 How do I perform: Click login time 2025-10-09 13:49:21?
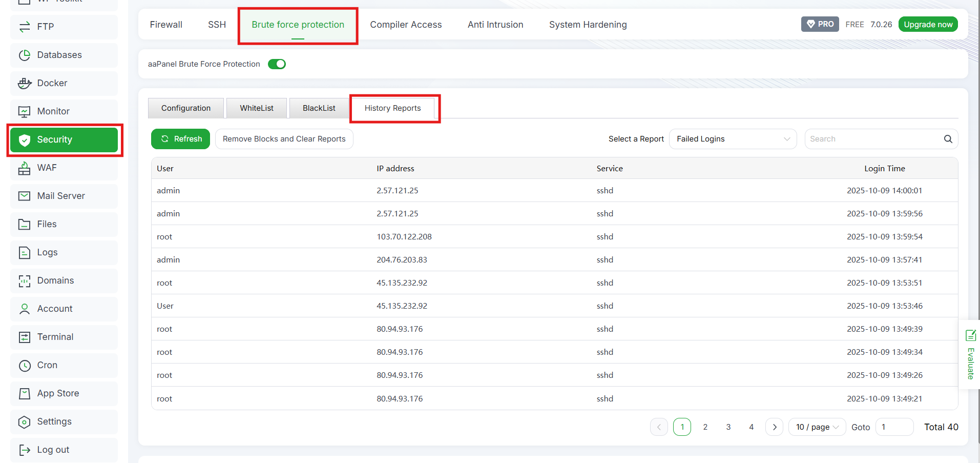click(x=885, y=399)
